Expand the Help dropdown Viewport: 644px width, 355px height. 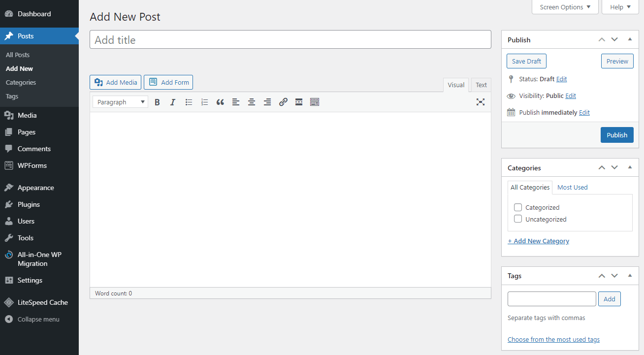[620, 7]
